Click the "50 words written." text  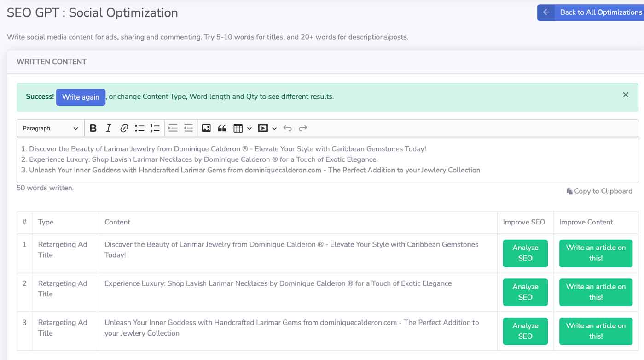pos(45,188)
